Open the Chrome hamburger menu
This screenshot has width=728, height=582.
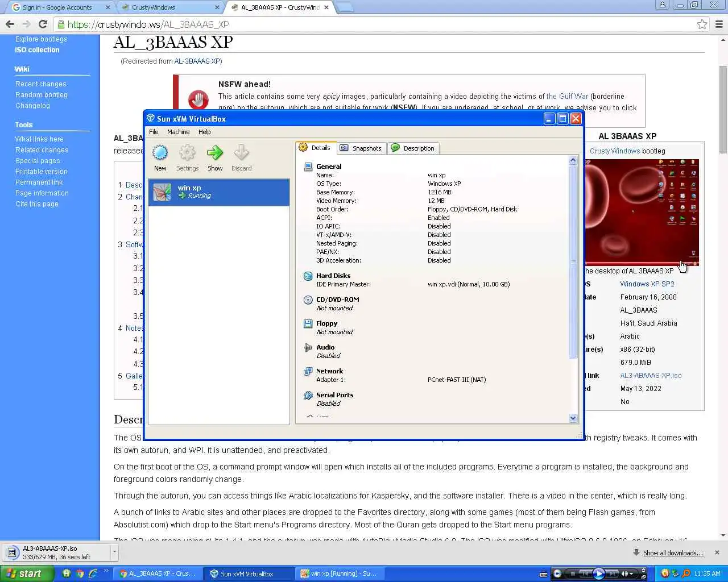click(x=719, y=24)
